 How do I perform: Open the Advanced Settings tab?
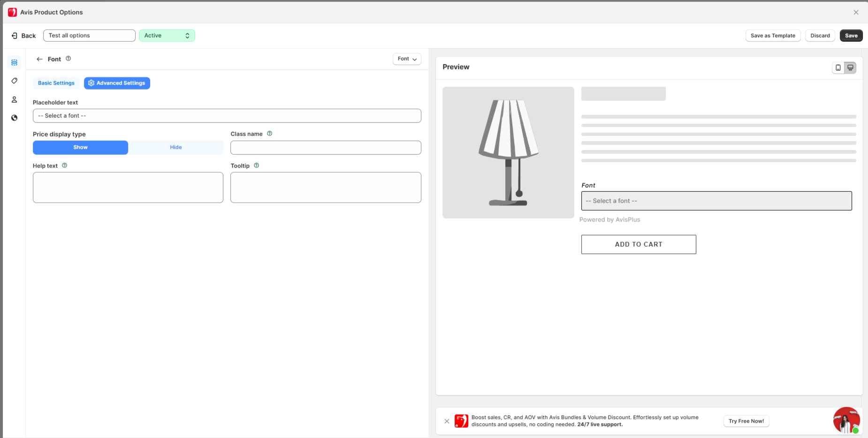117,83
